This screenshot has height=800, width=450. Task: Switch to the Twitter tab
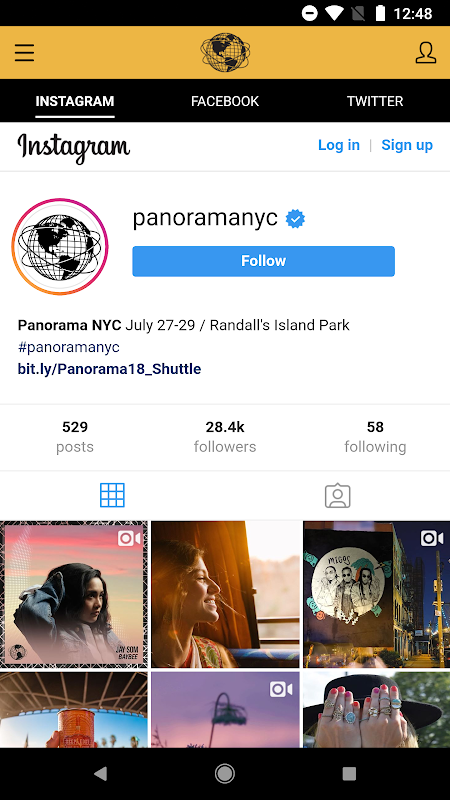(375, 101)
